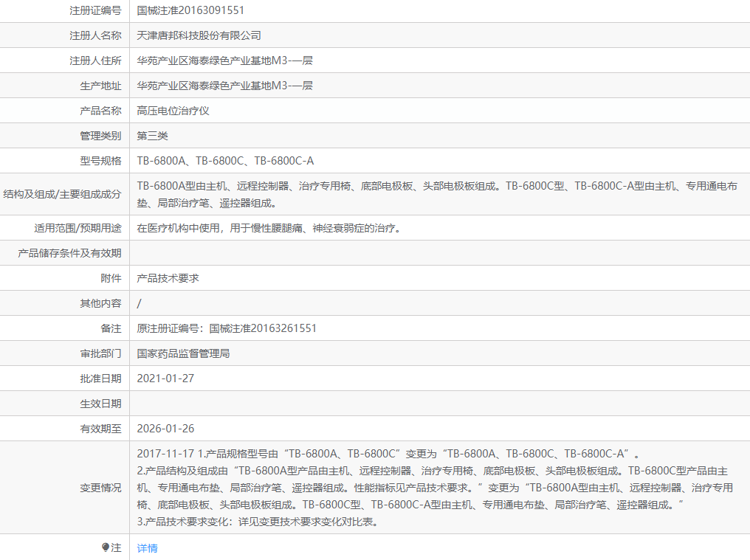This screenshot has height=560, width=750.
Task: Click change record line dated 2017-11-17
Action: click(x=388, y=454)
